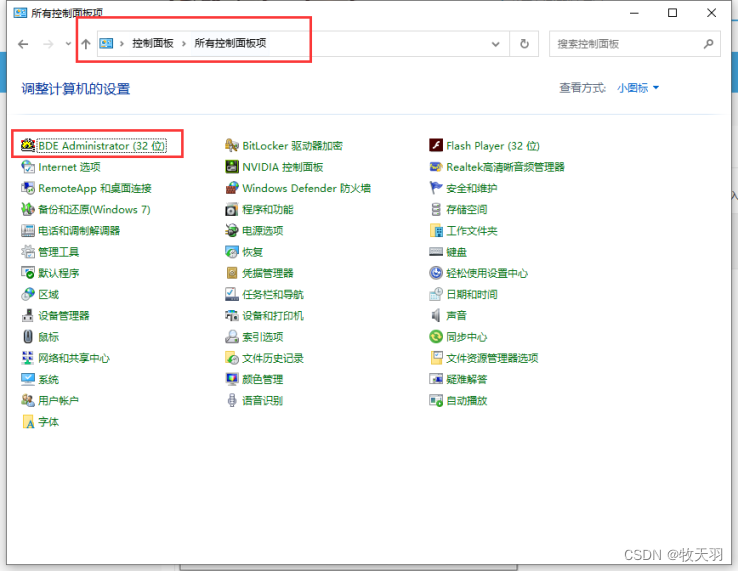
Task: Open 存储空间 icon
Action: coord(436,209)
